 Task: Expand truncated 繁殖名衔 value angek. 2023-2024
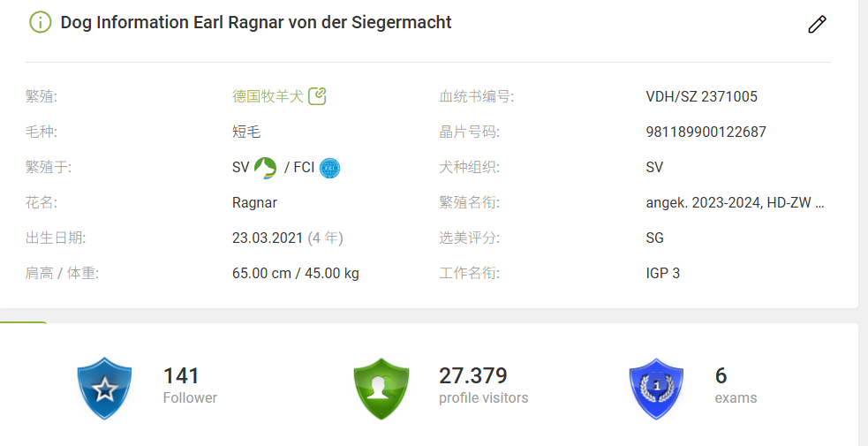[x=736, y=203]
